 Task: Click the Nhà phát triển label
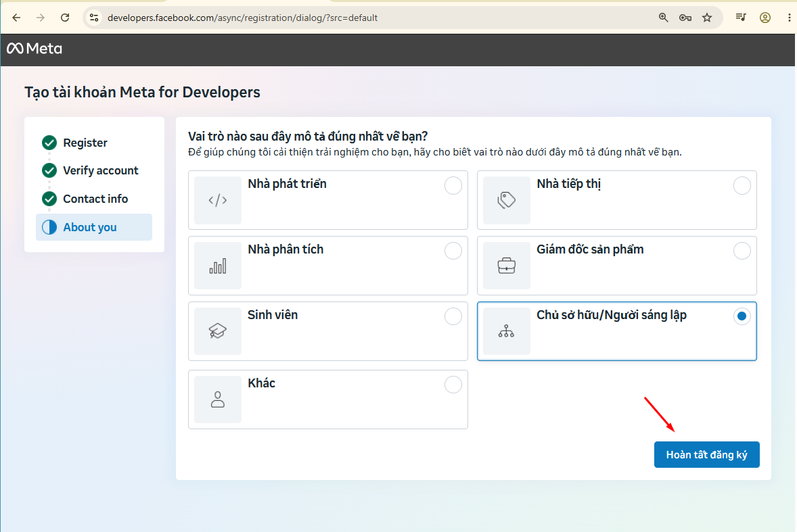(x=287, y=184)
